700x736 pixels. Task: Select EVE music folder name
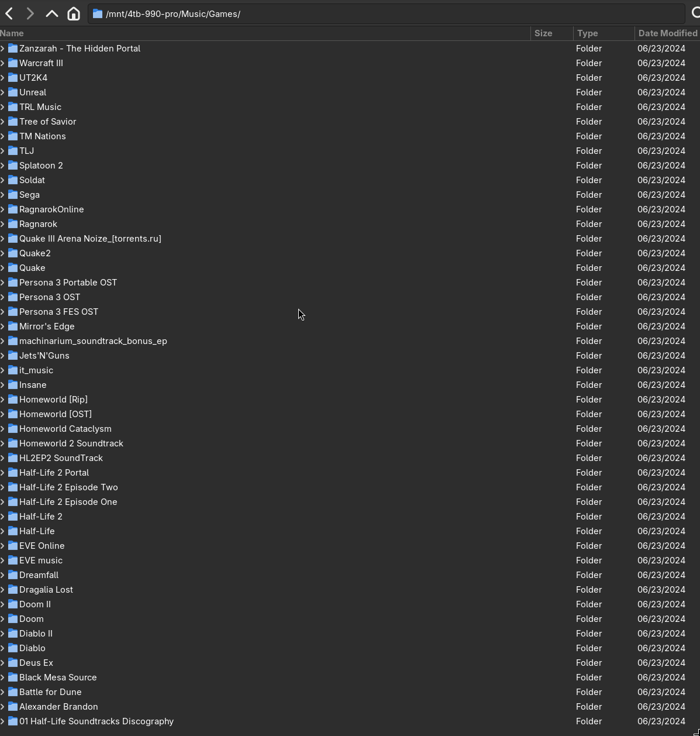40,560
